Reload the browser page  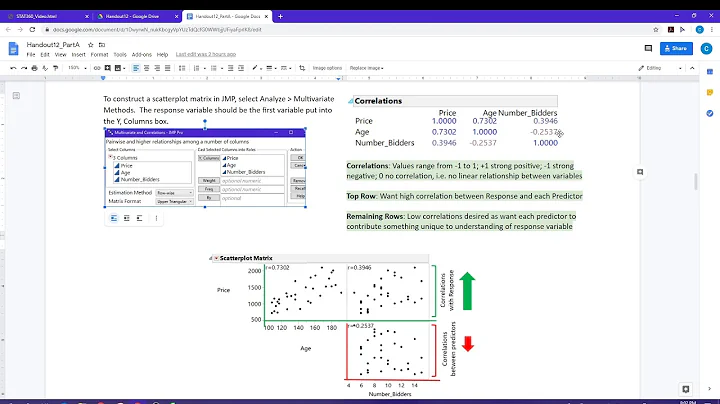pyautogui.click(x=32, y=29)
